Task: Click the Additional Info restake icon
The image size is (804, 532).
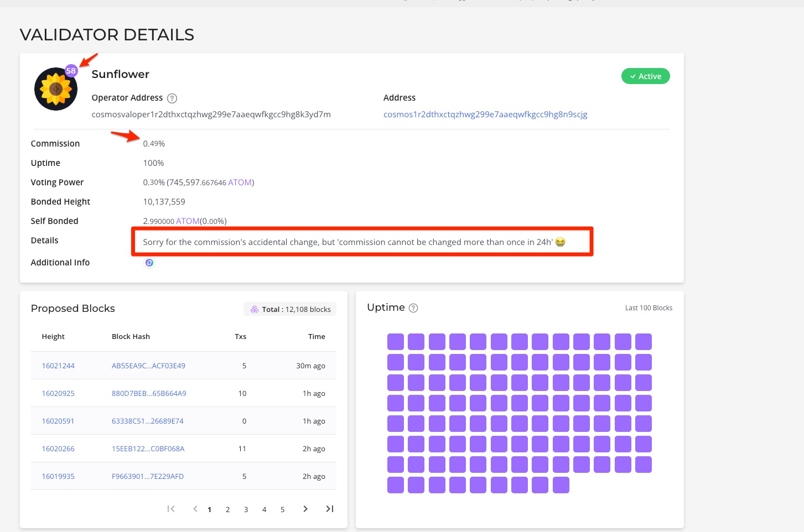Action: tap(149, 263)
